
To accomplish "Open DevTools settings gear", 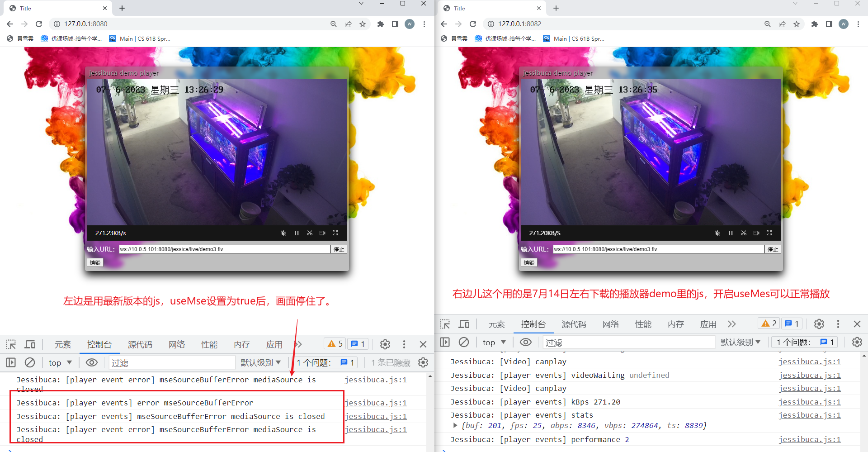I will pyautogui.click(x=385, y=344).
